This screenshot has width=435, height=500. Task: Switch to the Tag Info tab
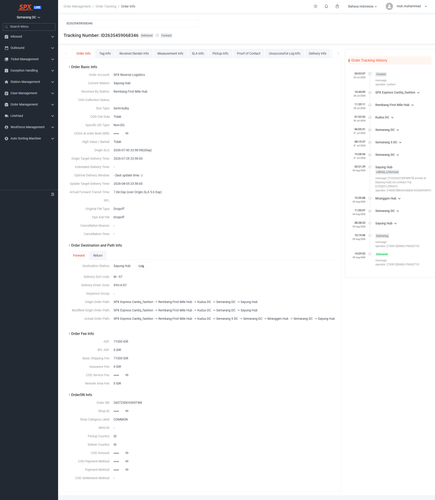(x=105, y=53)
